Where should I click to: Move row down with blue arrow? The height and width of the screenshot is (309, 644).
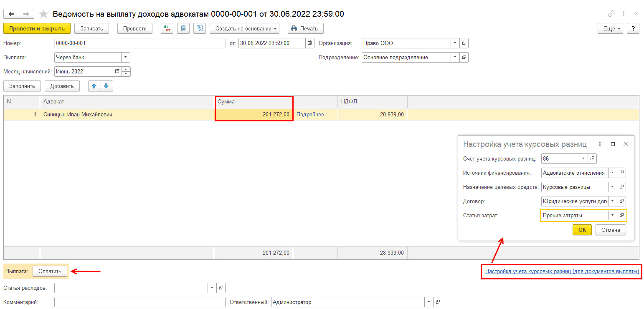click(x=106, y=86)
